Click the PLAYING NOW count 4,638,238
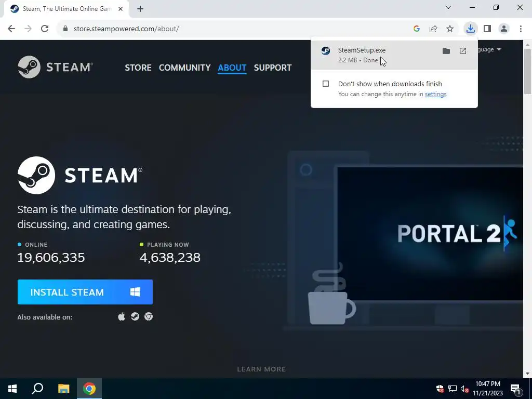 pos(170,258)
